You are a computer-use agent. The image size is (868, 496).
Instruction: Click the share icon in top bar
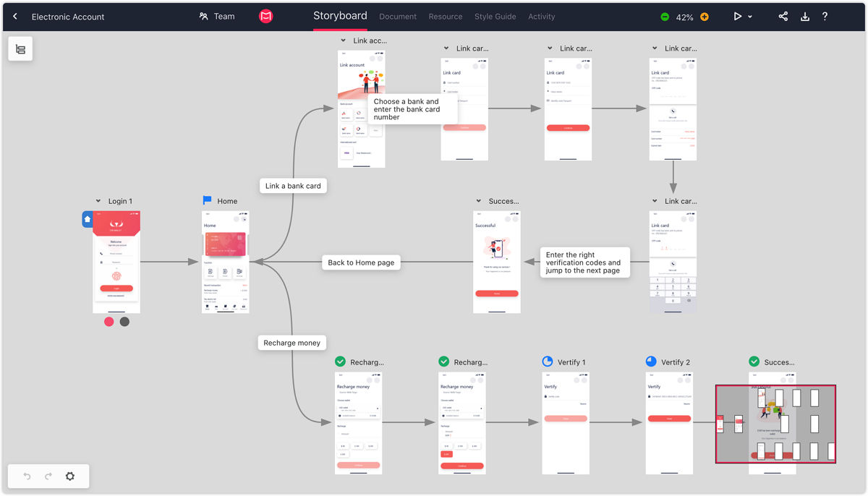pos(783,17)
